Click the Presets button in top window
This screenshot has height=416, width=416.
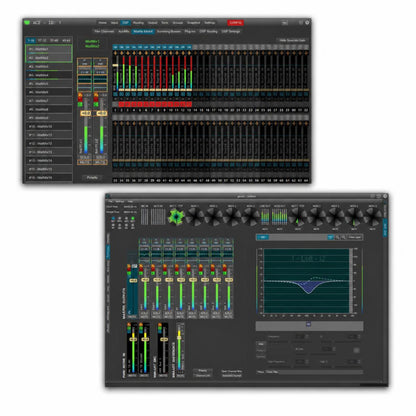click(x=92, y=178)
